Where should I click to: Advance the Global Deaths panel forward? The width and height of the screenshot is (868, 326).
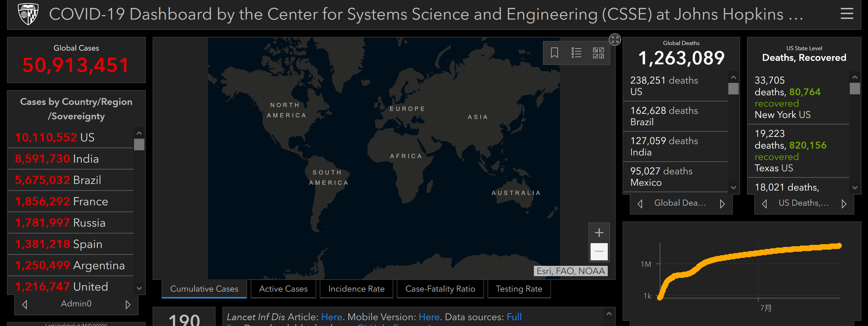click(x=722, y=204)
